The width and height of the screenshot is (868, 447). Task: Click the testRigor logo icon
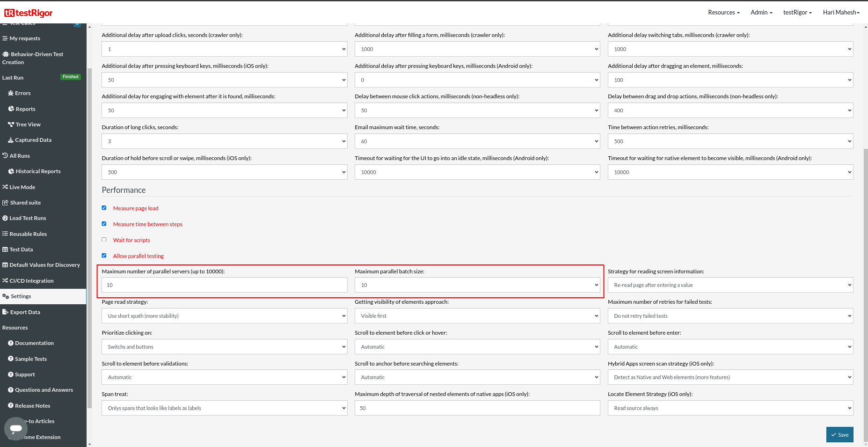[9, 13]
